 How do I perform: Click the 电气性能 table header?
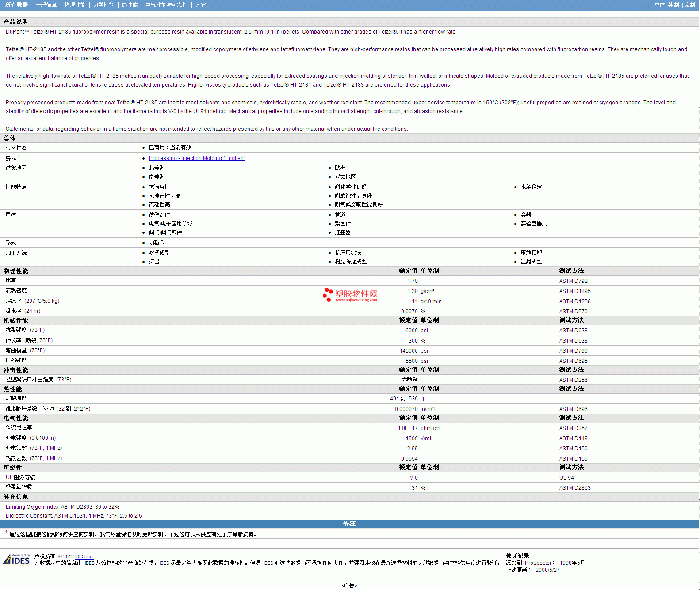[x=16, y=418]
